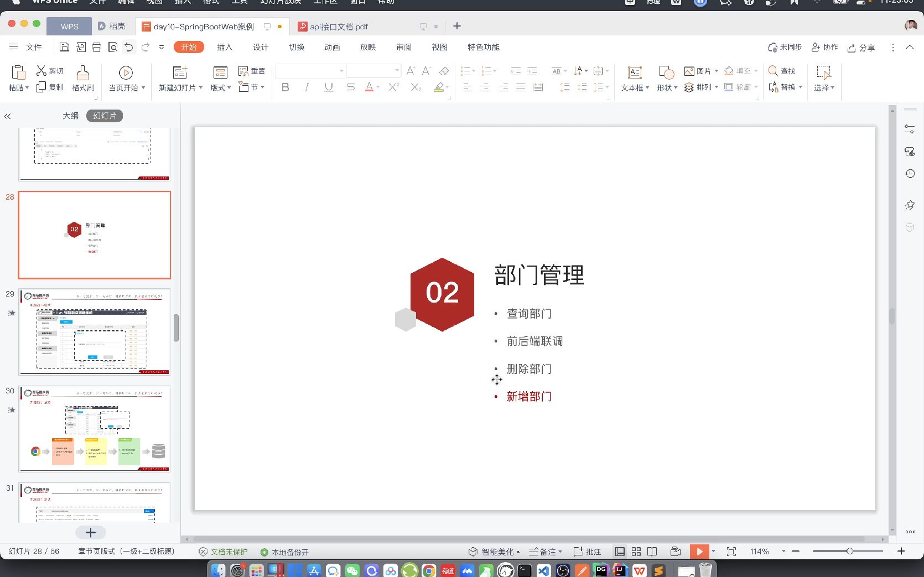Screen dimensions: 924x577
Task: Open 幻灯片浏览 slide sorter view icon
Action: tap(636, 551)
